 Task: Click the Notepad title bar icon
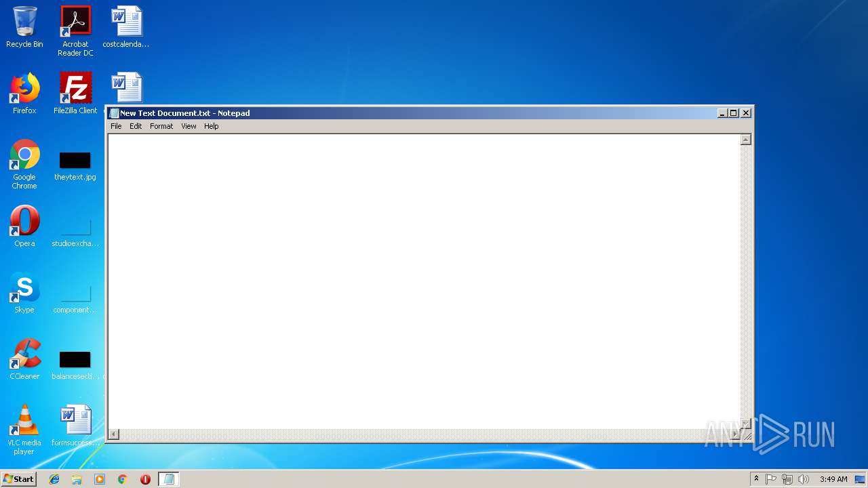coord(114,113)
